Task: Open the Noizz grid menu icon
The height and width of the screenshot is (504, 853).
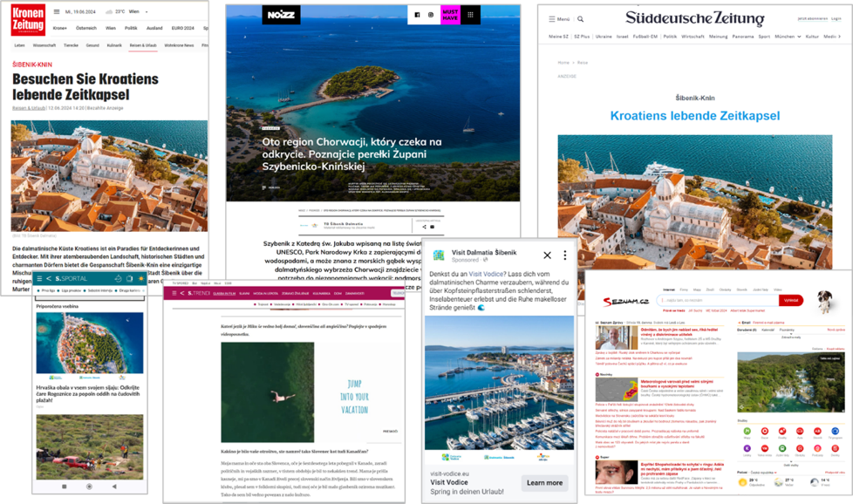Action: [x=471, y=15]
